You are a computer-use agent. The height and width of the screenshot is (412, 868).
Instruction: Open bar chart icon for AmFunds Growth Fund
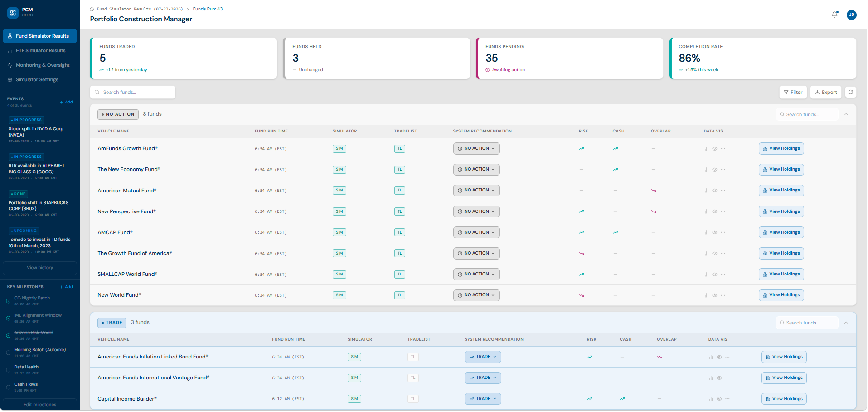(x=706, y=149)
